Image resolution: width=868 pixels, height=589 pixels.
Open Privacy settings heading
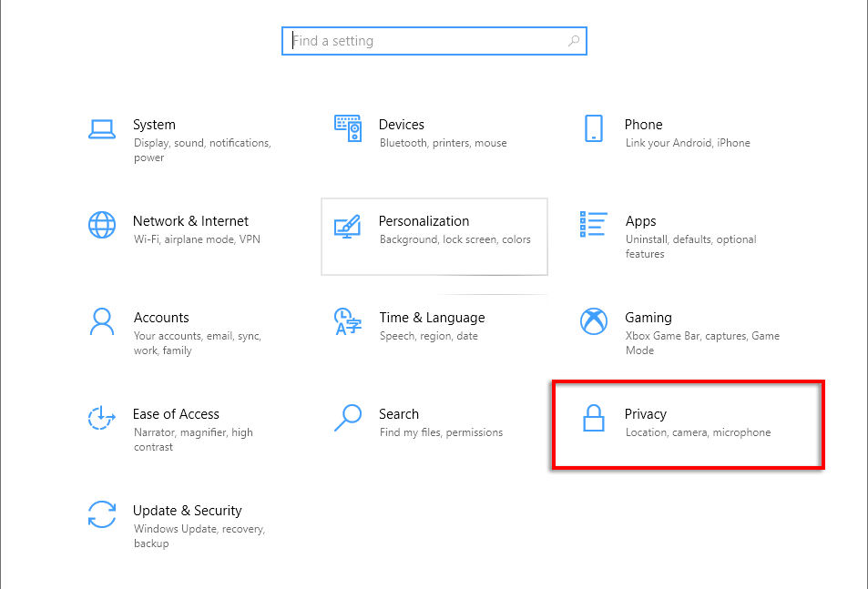[646, 414]
